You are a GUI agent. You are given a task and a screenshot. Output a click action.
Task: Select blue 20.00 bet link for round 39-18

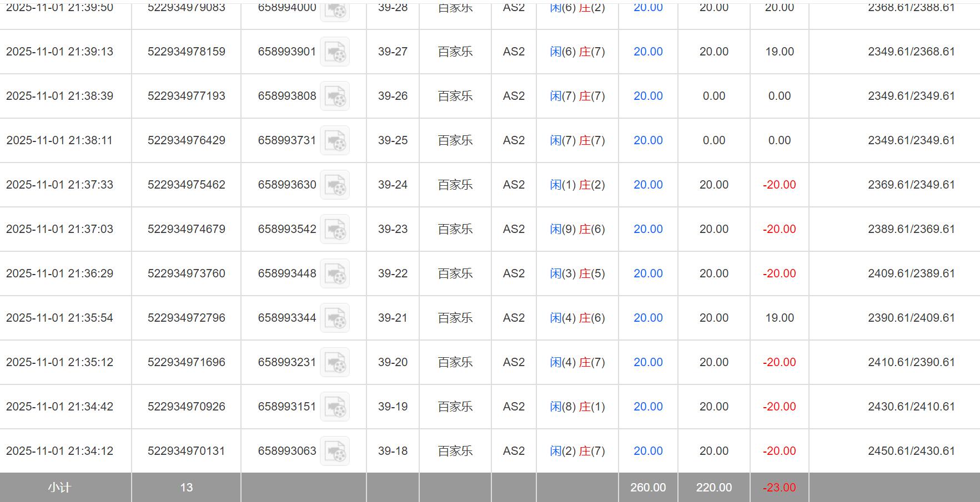click(x=648, y=451)
